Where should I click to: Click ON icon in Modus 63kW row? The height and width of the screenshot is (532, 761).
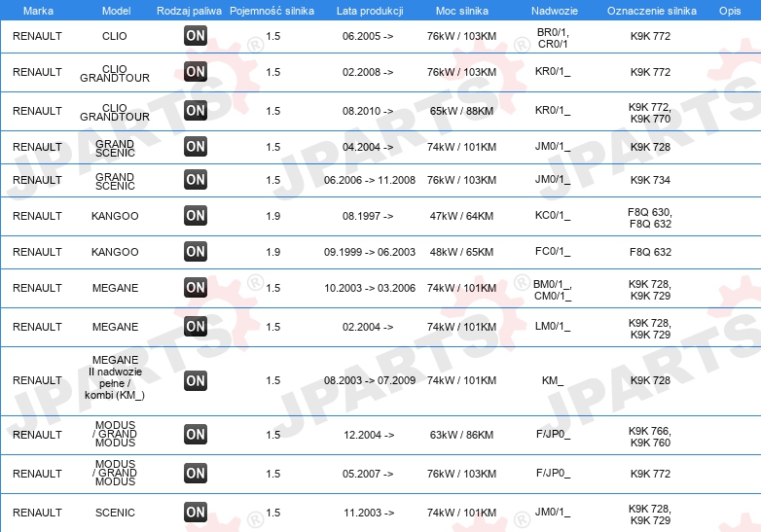196,435
